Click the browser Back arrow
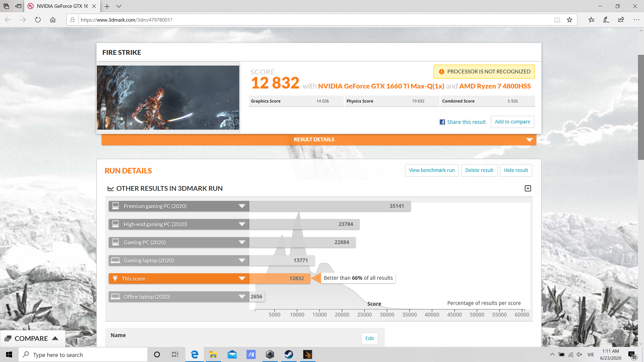 [x=8, y=20]
